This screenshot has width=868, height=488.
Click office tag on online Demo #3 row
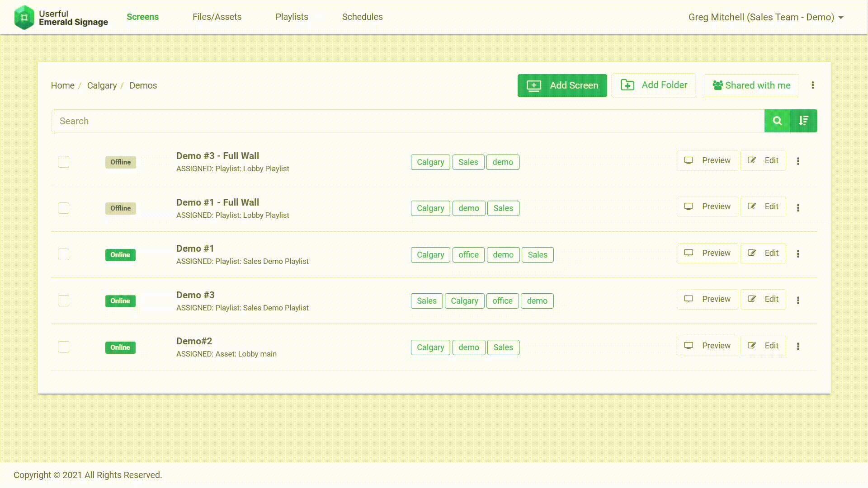(x=503, y=301)
